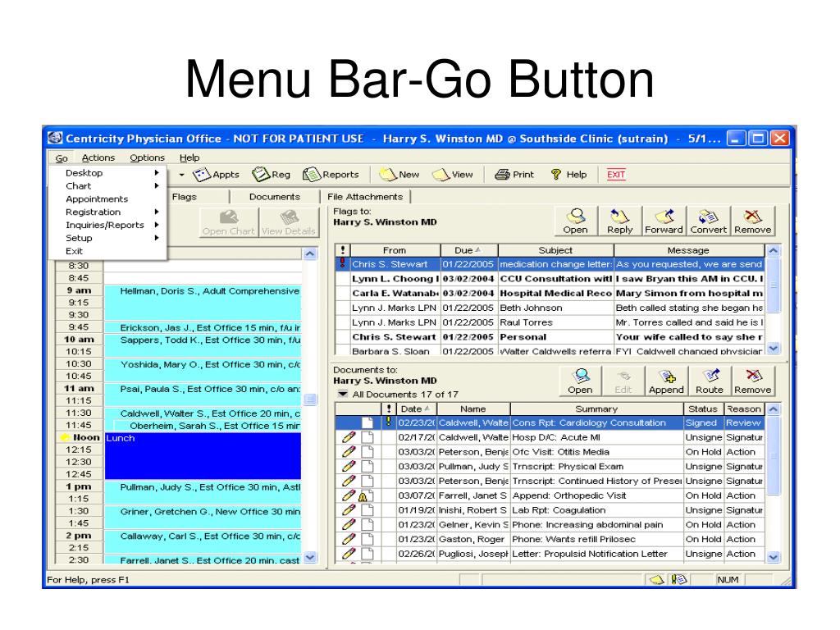840x630 pixels.
Task: Click pencil icon on Lab Rpt: Coagulation row
Action: pos(349,510)
